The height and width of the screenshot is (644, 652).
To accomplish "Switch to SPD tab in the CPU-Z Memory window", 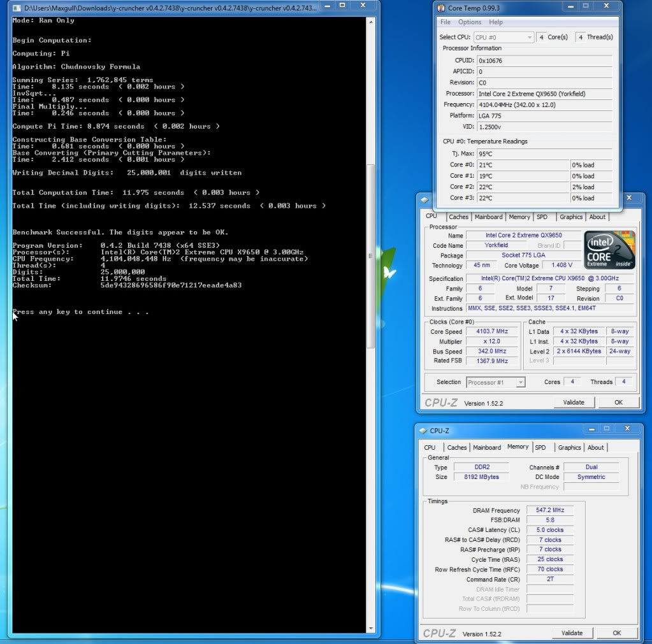I will (540, 448).
